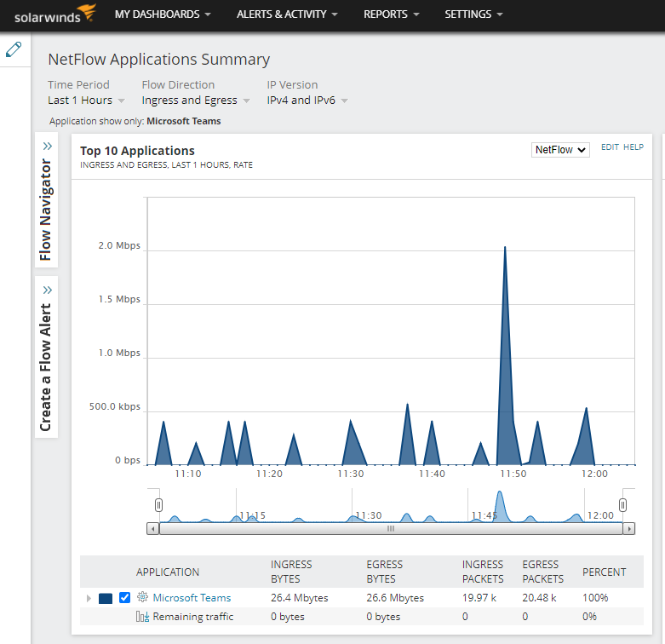Click the 20.48 k egress packets value
The image size is (665, 644).
coord(539,598)
